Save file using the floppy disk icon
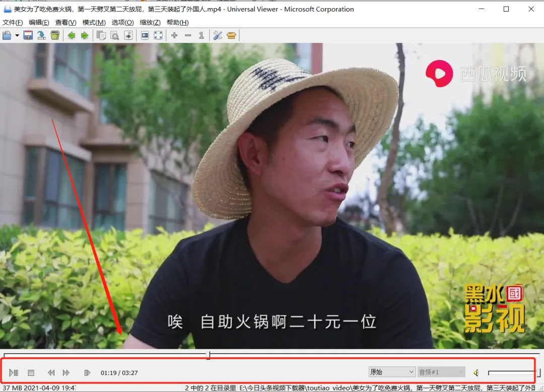 click(x=28, y=35)
